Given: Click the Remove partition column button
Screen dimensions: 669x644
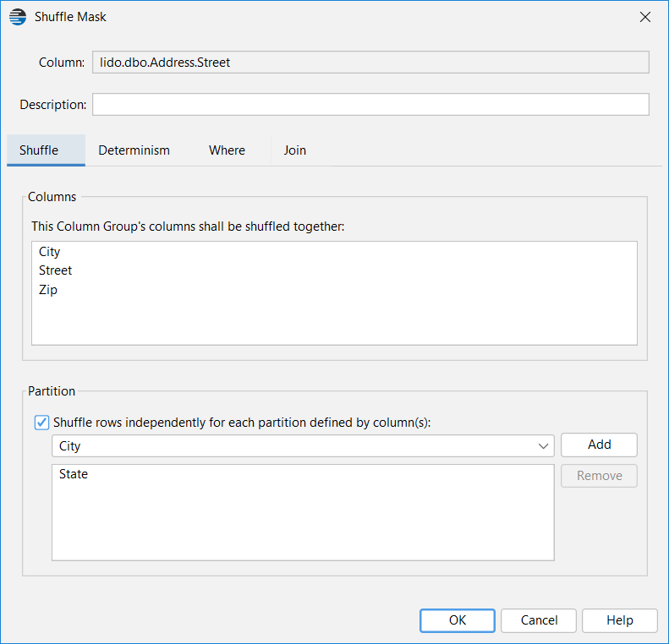Looking at the screenshot, I should click(599, 476).
